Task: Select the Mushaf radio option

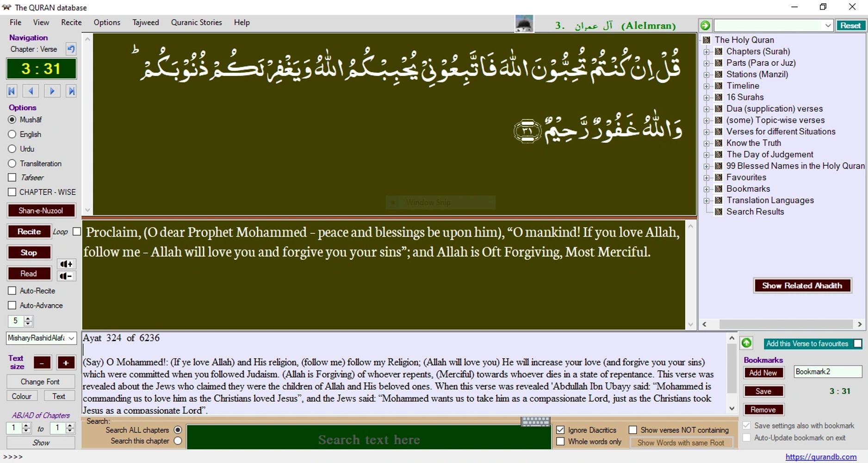Action: [12, 119]
